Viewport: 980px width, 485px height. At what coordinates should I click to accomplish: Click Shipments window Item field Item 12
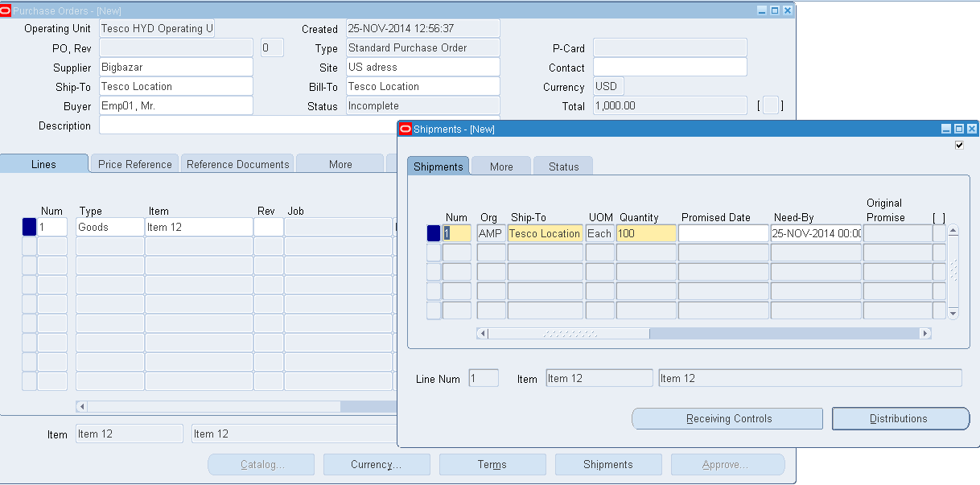pyautogui.click(x=599, y=378)
